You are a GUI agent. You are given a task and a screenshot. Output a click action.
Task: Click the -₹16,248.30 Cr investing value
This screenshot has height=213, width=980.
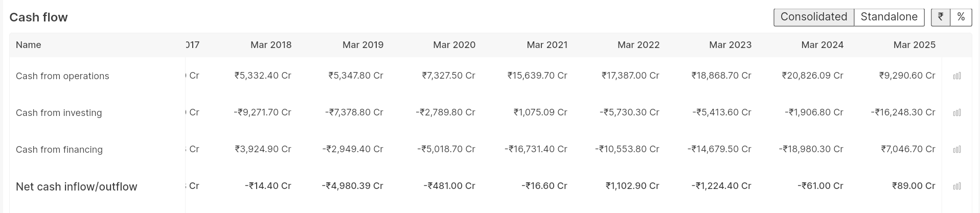tap(903, 112)
